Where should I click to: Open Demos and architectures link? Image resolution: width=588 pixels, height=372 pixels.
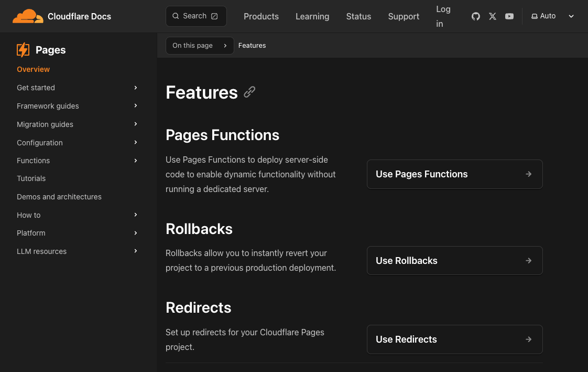click(x=59, y=197)
